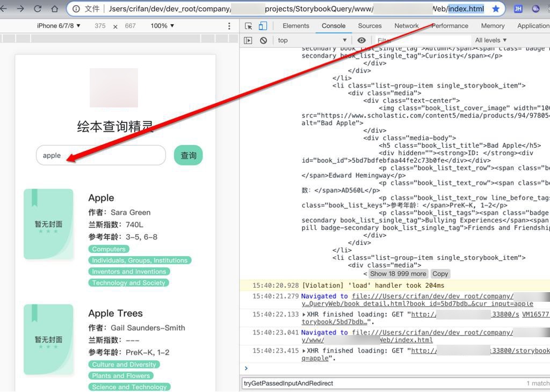Click the Copy button in console
The width and height of the screenshot is (550, 392).
440,274
